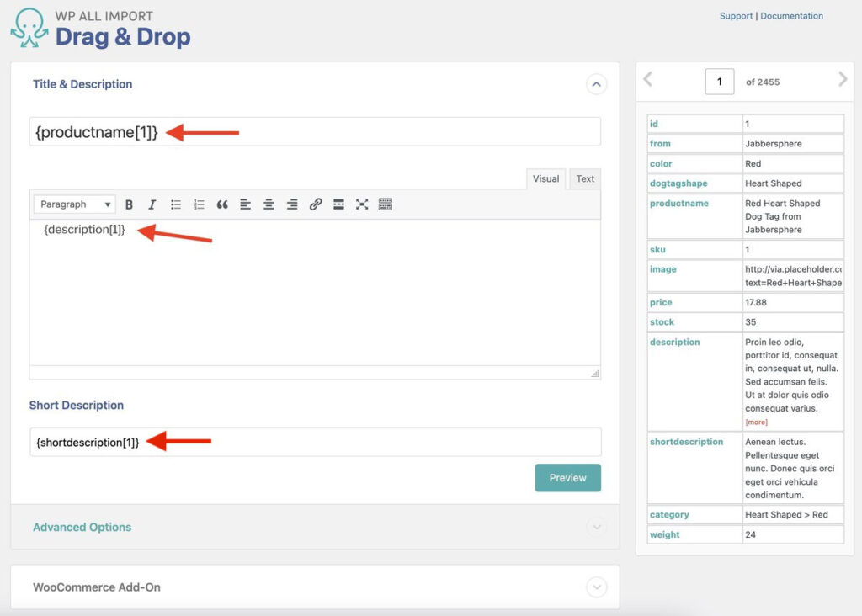Screen dimensions: 862x616
Task: Select the from field label
Action: (660, 143)
